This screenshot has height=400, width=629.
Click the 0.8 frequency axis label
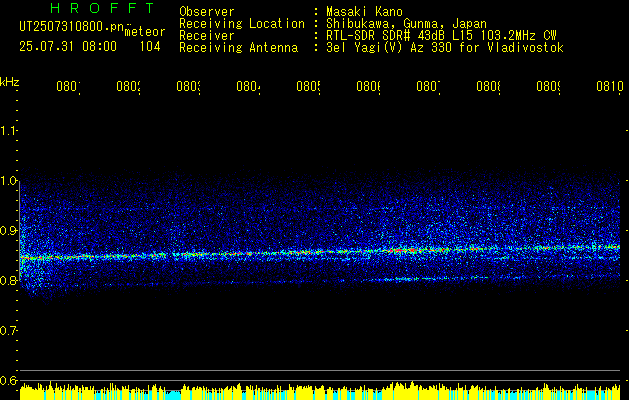8,280
